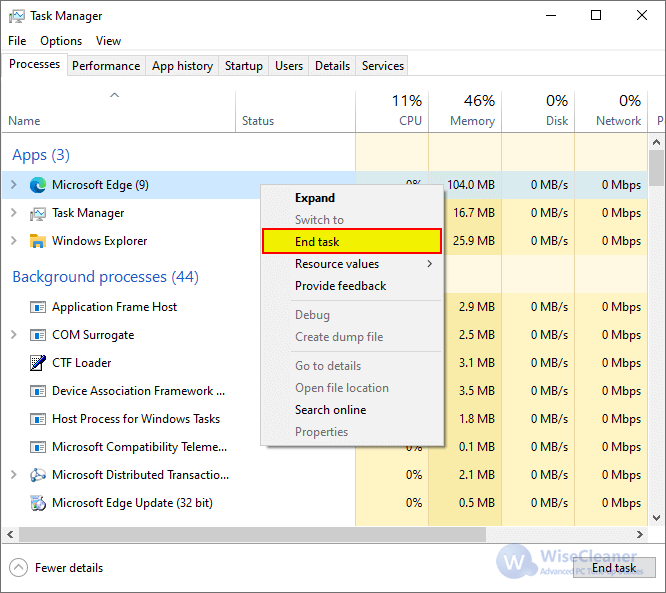Click Microsoft Compatibility Telemetry icon
666x593 pixels.
coord(38,447)
